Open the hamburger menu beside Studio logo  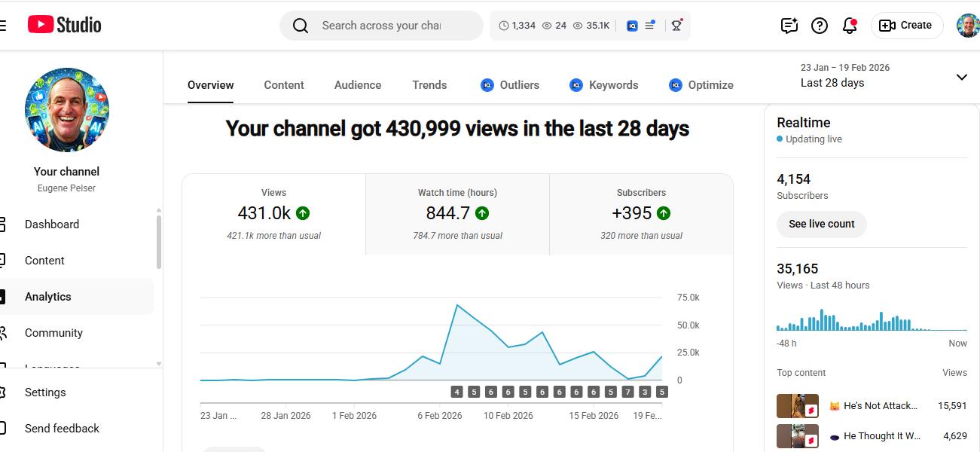3,26
